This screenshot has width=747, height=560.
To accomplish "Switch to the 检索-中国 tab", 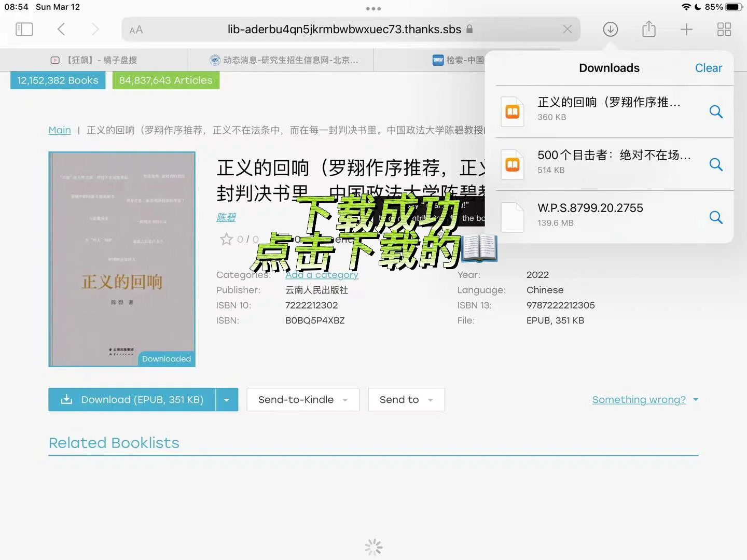I will pos(459,60).
